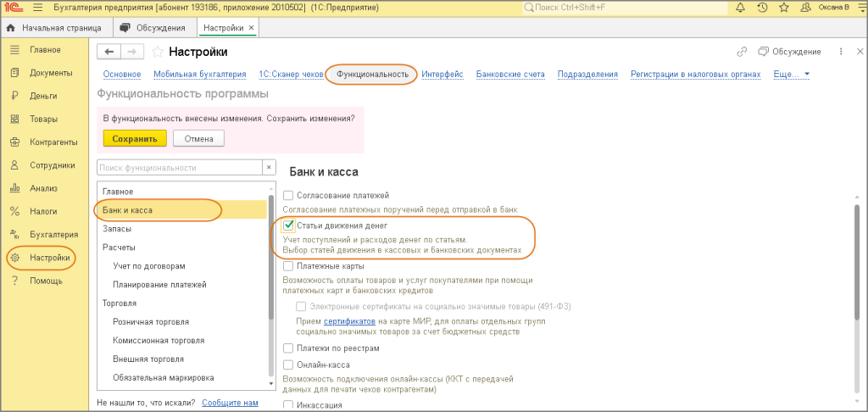Open the hamburger service menu in title bar
Viewport: 868px width, 412px height.
point(37,8)
